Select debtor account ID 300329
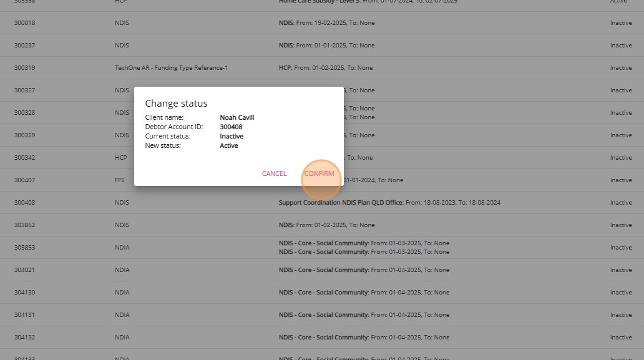This screenshot has height=360, width=644. click(x=24, y=135)
